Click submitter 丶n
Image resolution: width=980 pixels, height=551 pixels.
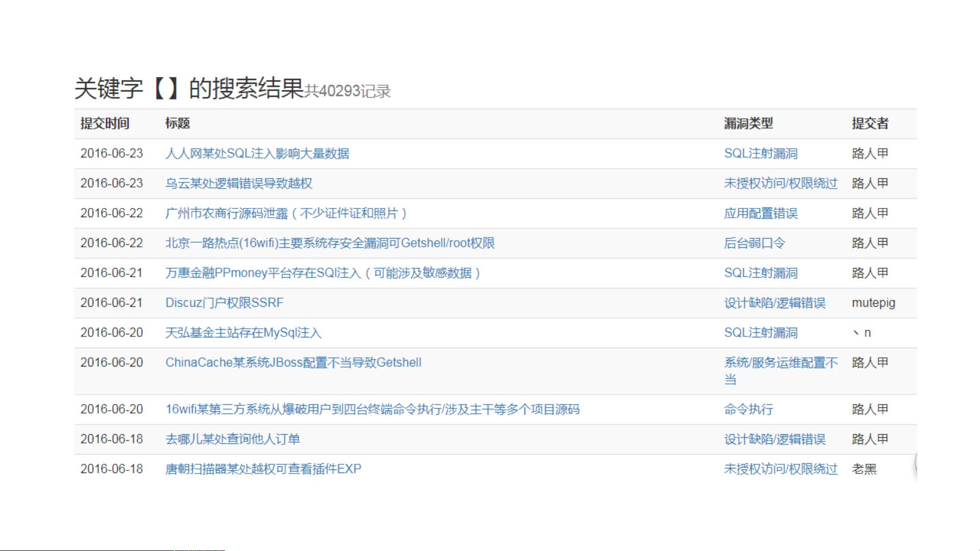click(x=861, y=333)
